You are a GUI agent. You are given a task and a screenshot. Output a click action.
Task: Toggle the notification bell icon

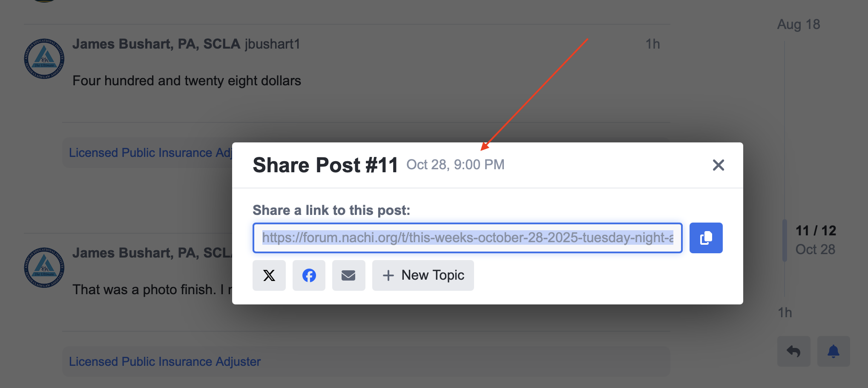click(834, 351)
